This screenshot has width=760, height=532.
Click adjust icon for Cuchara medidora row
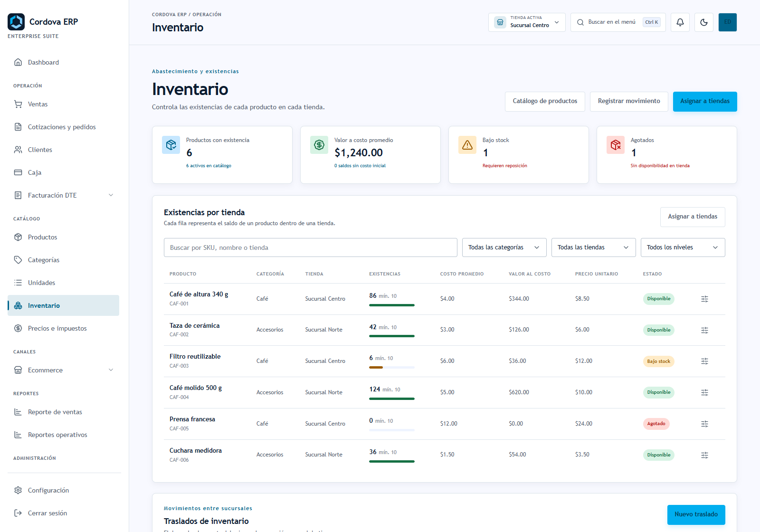pos(704,455)
